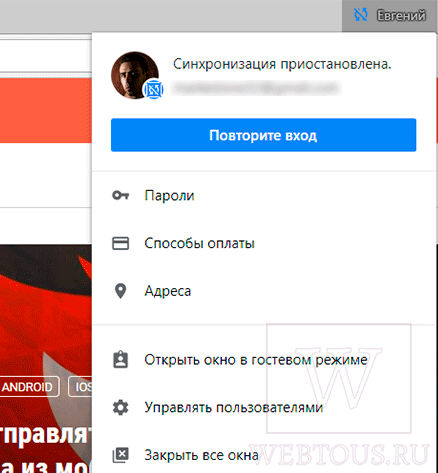Click the gear icon for user management
438x473 pixels.
(120, 407)
